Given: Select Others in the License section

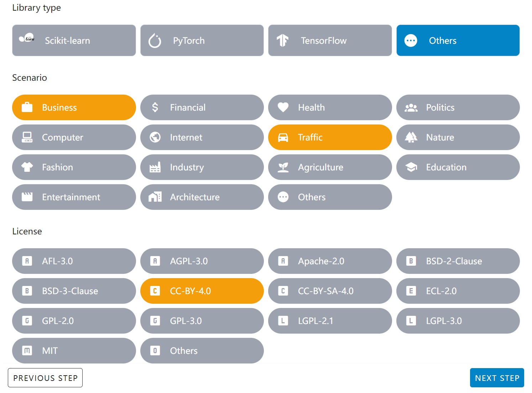Looking at the screenshot, I should [202, 351].
